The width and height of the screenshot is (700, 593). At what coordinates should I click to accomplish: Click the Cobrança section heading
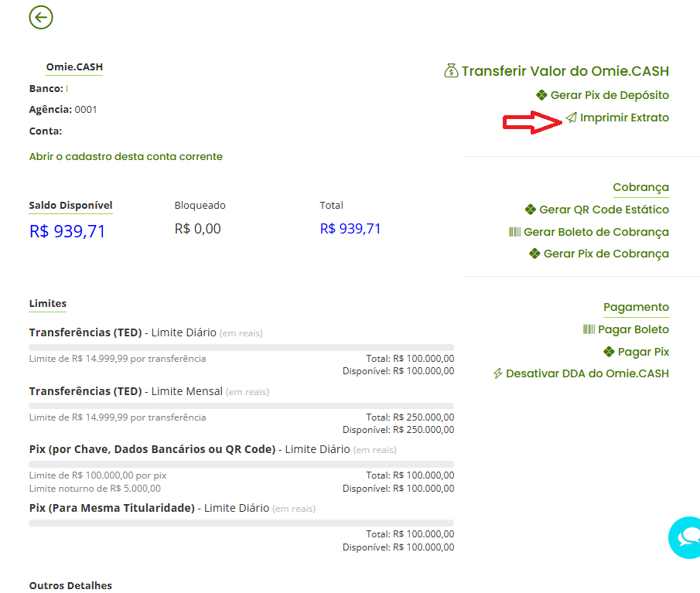640,187
